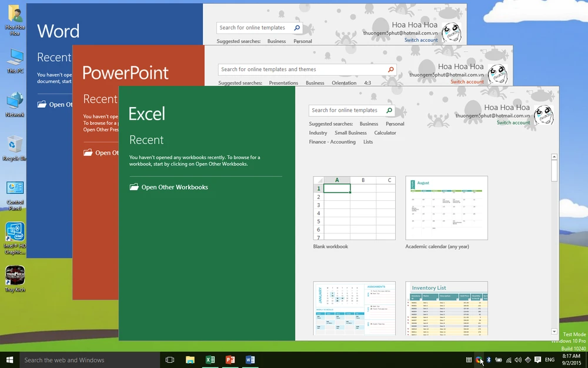Open Word from the taskbar
The width and height of the screenshot is (588, 368).
click(x=250, y=359)
